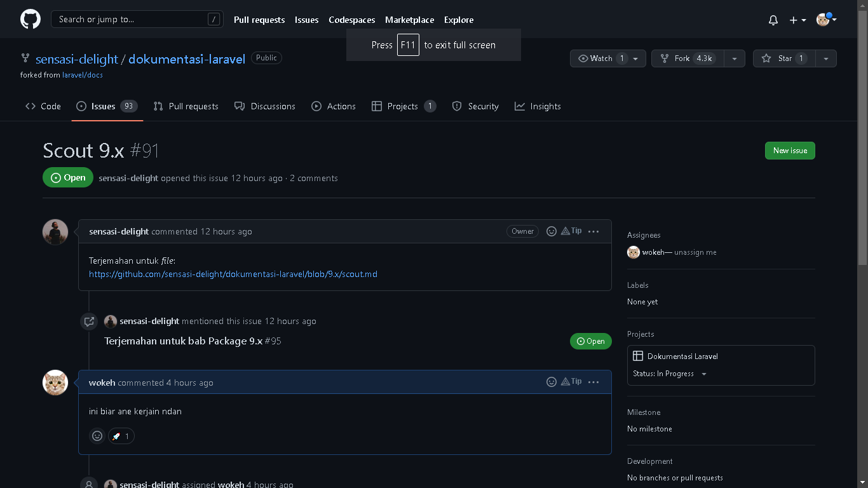Image resolution: width=868 pixels, height=488 pixels.
Task: Switch to the Issues tab
Action: (x=107, y=106)
